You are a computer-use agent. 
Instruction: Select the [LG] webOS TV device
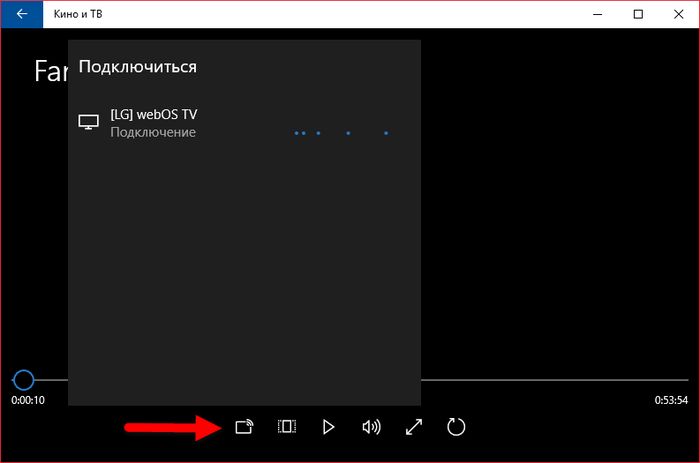[154, 115]
